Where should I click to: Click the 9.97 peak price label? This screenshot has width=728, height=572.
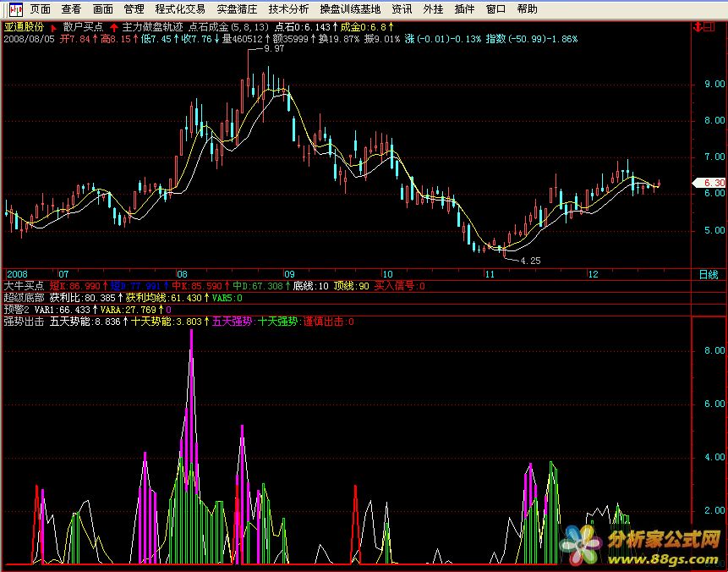pyautogui.click(x=274, y=48)
